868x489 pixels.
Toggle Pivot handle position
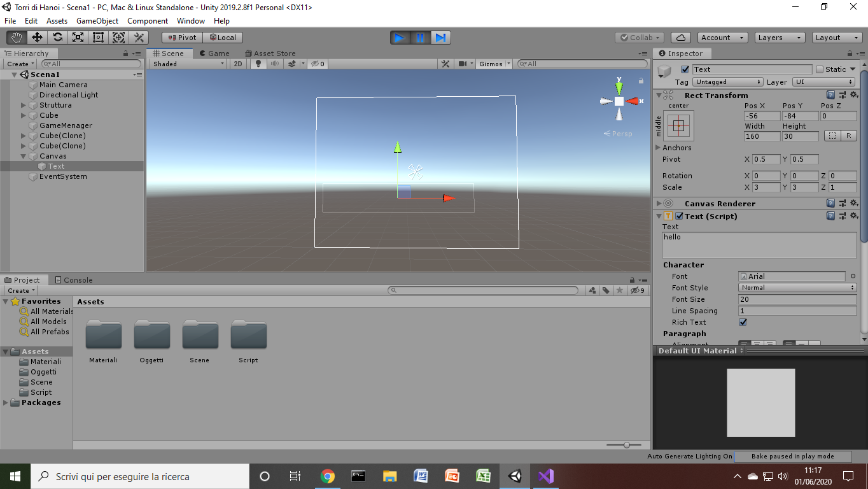182,38
